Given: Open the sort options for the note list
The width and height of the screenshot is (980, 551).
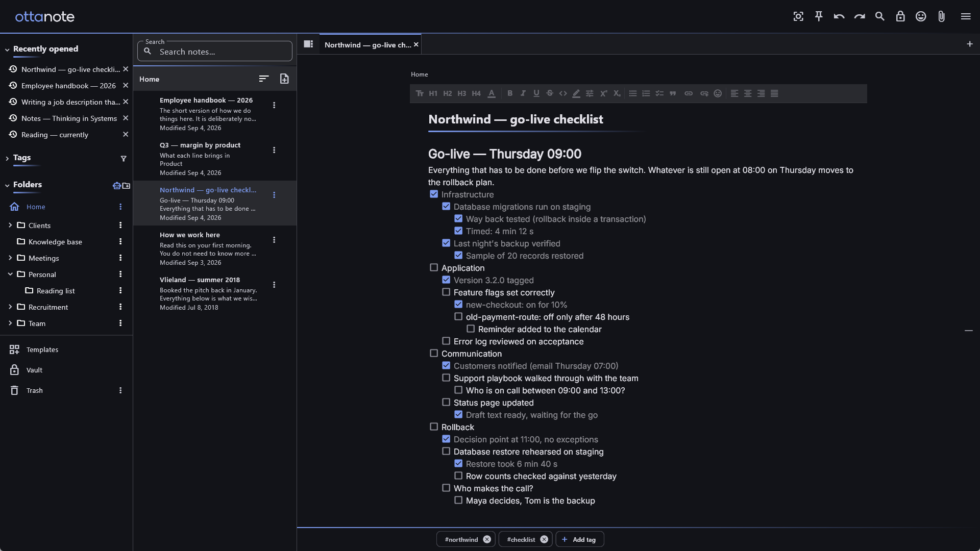Looking at the screenshot, I should pyautogui.click(x=264, y=79).
